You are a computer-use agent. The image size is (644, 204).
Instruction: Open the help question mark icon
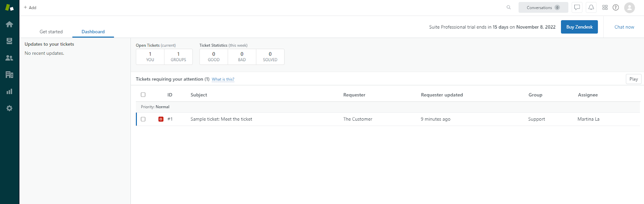pos(615,7)
